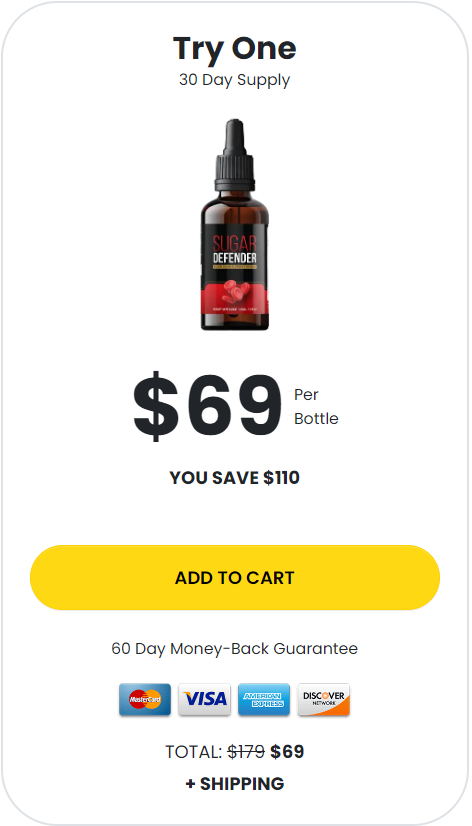Screen dimensions: 472x826
Task: Click the TOTAL label
Action: pos(193,752)
